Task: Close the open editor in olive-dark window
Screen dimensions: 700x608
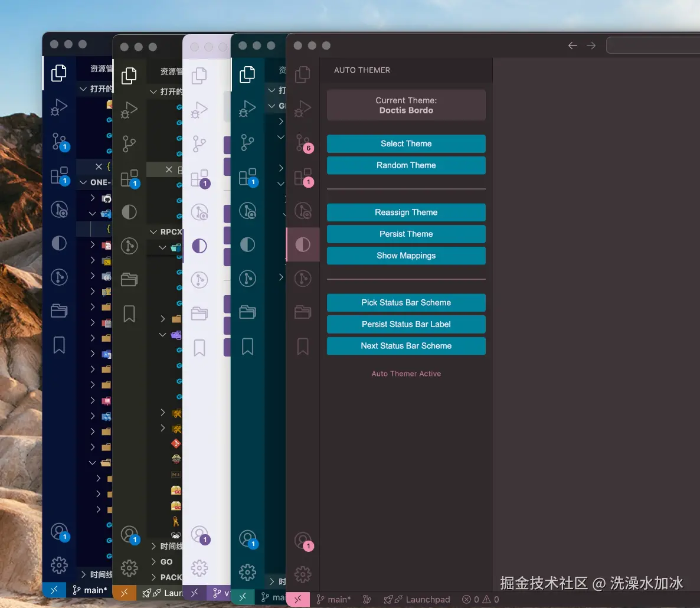Action: click(169, 169)
